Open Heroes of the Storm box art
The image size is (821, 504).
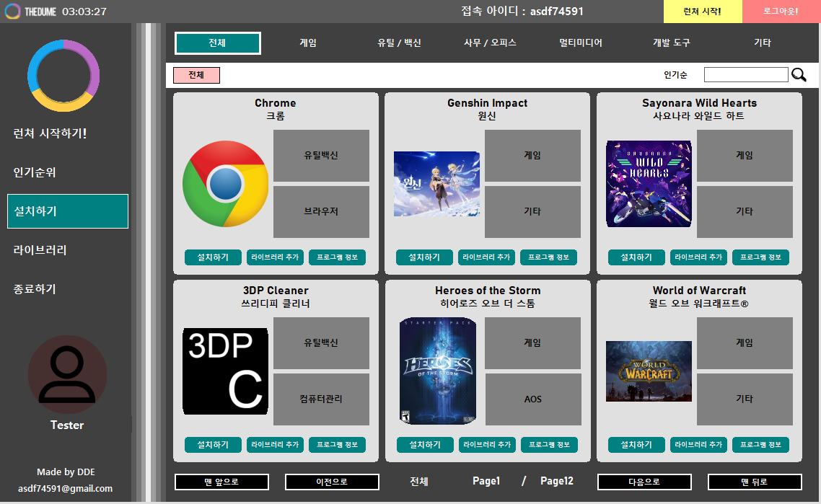click(x=438, y=371)
